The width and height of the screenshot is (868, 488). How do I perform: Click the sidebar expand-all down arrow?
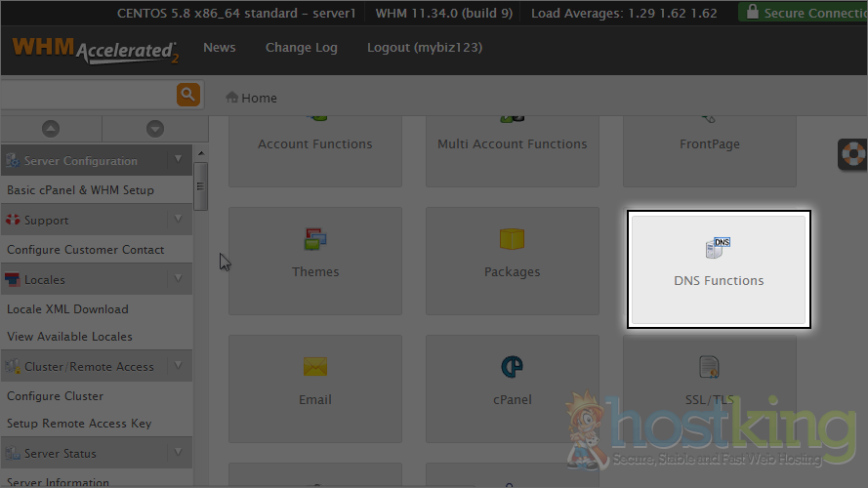pos(154,128)
